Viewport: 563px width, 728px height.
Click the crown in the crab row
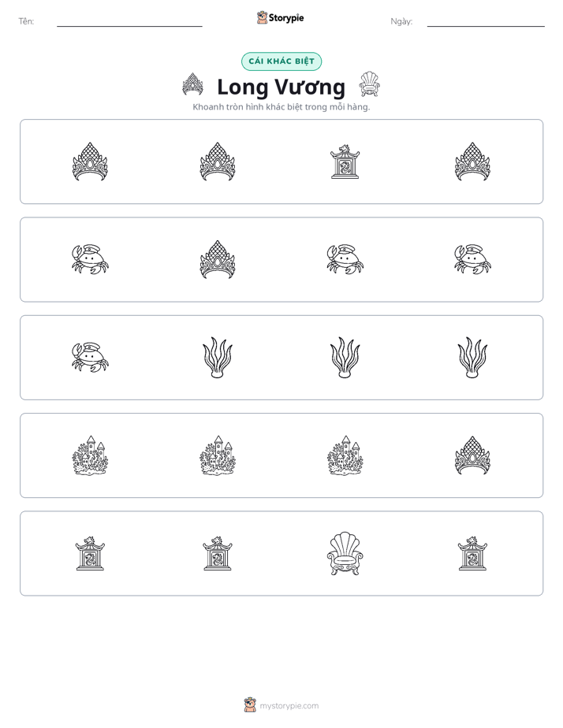(x=218, y=259)
